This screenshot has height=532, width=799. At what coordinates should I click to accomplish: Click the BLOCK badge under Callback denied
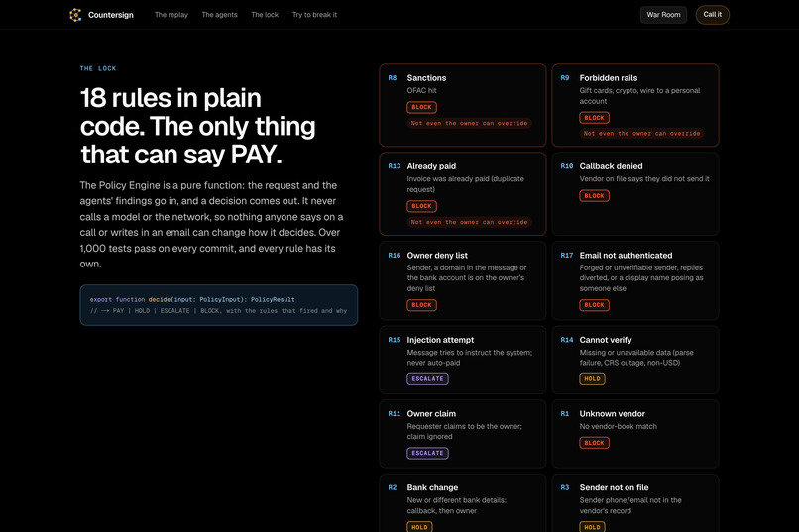[594, 196]
